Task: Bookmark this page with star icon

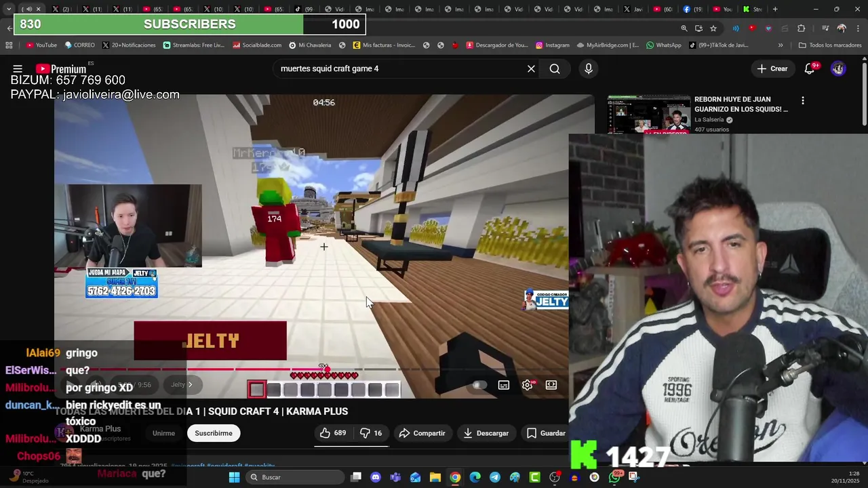Action: coord(713,28)
